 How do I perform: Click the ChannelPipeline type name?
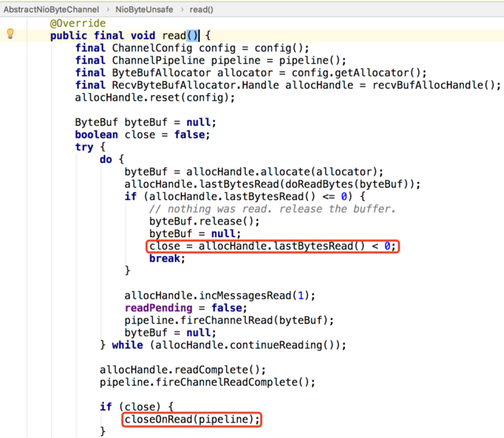158,60
